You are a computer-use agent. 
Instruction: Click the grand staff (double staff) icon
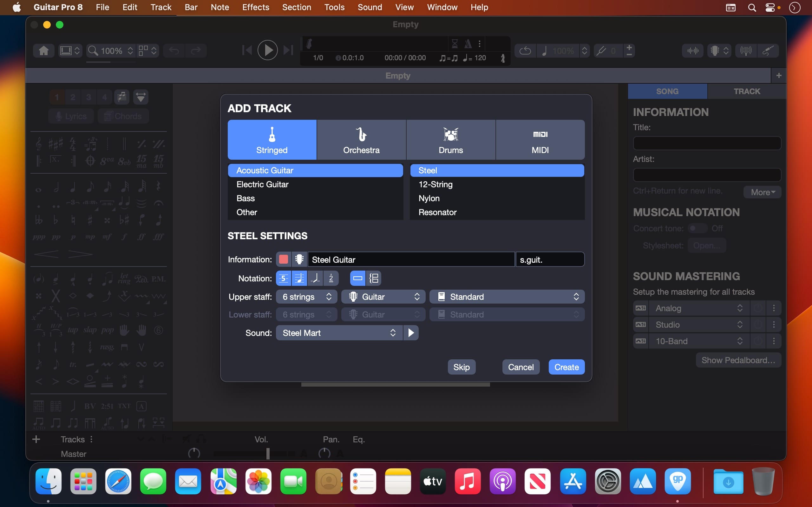click(374, 278)
